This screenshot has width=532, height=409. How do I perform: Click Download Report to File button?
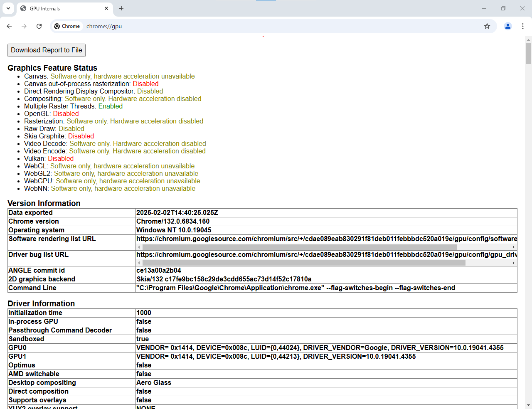(47, 50)
